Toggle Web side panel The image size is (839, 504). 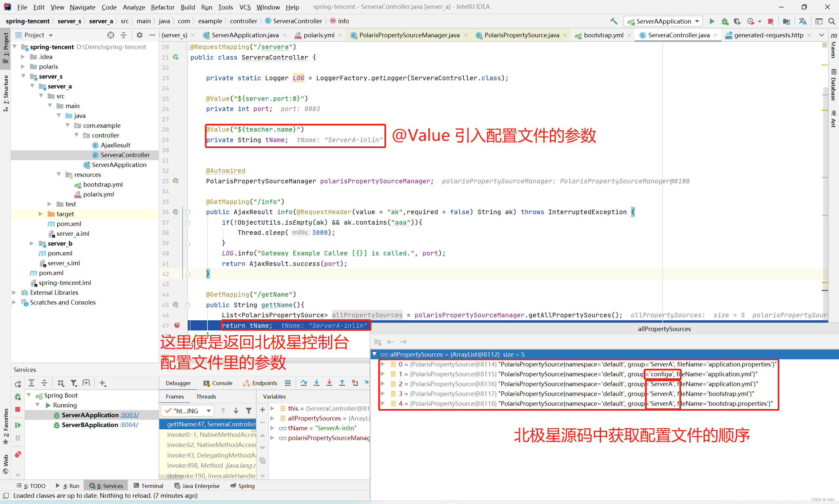pyautogui.click(x=6, y=464)
